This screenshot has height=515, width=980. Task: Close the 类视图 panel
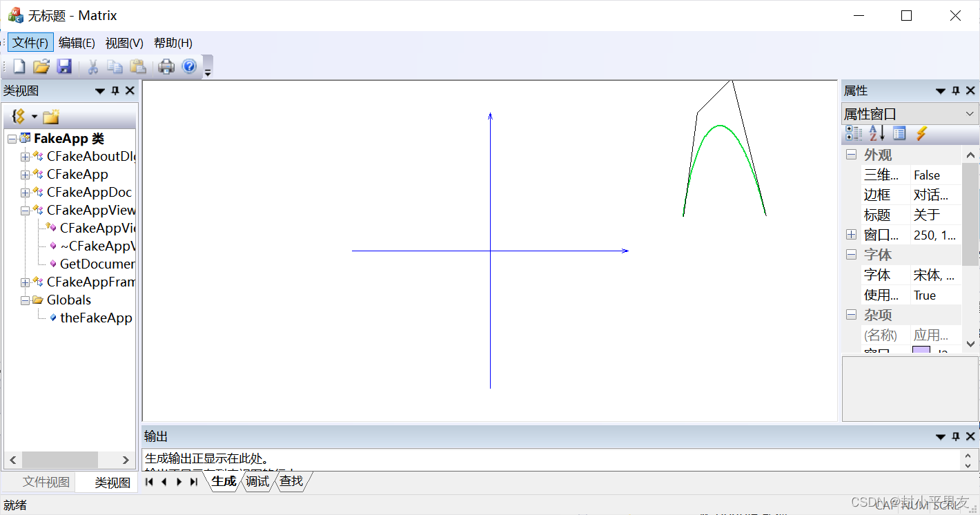(x=130, y=90)
